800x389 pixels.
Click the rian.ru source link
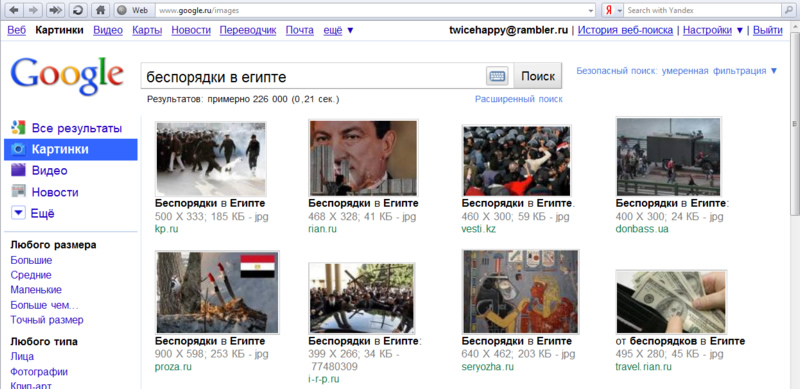(322, 229)
